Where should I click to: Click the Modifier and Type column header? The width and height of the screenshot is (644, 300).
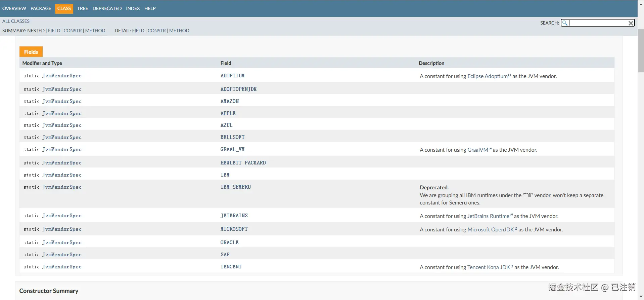[42, 63]
